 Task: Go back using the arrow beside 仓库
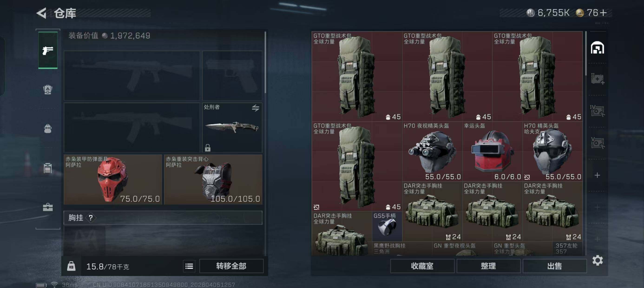[x=42, y=13]
